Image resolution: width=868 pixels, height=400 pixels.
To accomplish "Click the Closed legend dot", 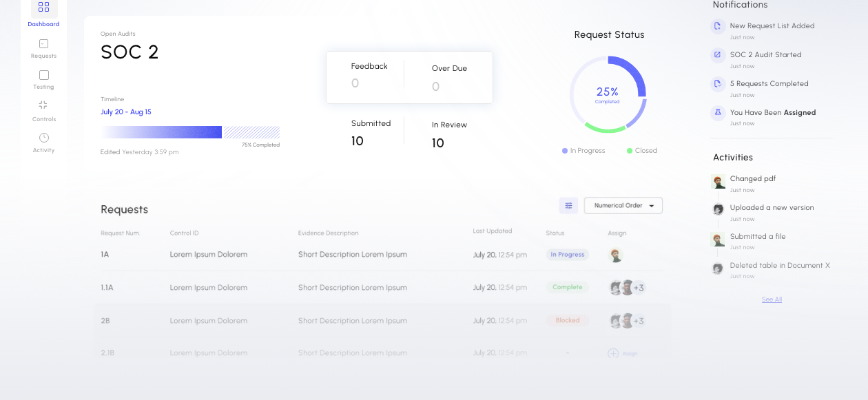I will 630,151.
